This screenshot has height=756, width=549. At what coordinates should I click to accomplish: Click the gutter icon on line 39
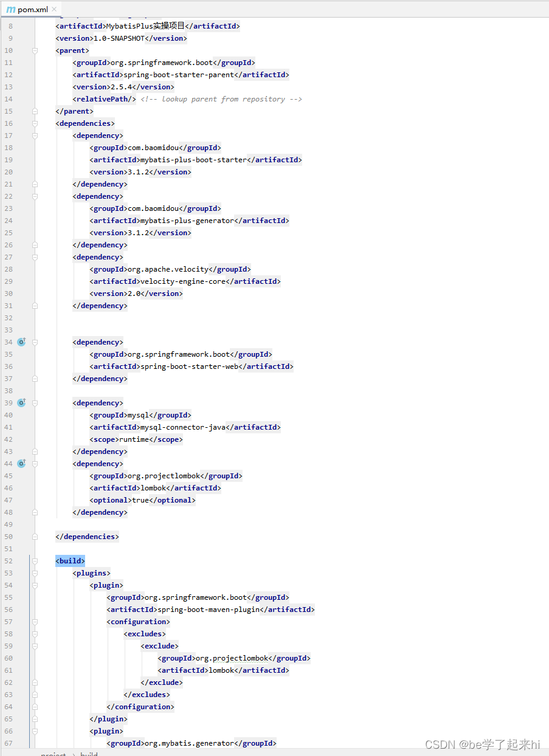pyautogui.click(x=21, y=403)
